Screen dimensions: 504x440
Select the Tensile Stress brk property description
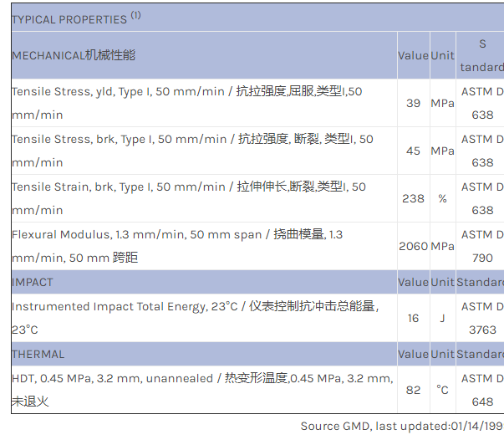pos(191,151)
